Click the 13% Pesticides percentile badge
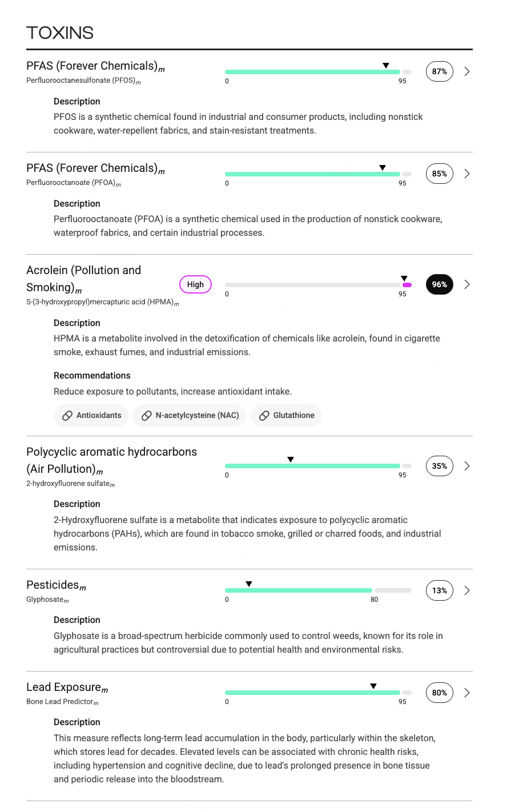 tap(440, 590)
